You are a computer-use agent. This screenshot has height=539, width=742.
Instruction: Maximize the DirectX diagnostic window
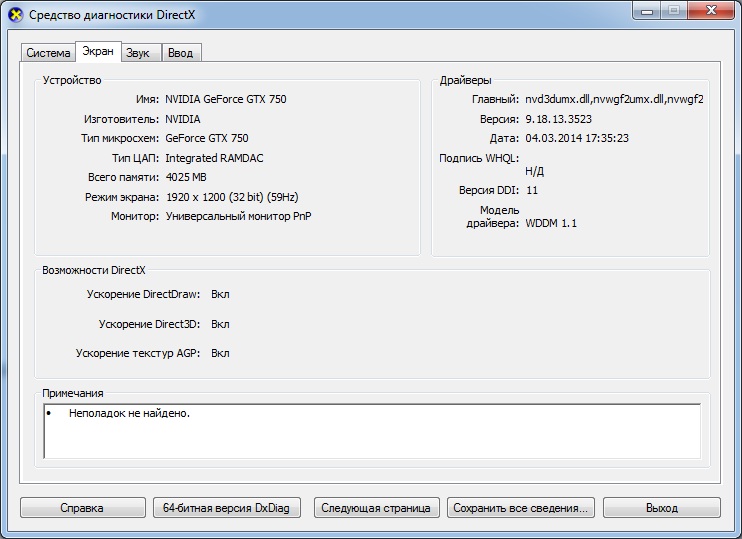[x=674, y=11]
